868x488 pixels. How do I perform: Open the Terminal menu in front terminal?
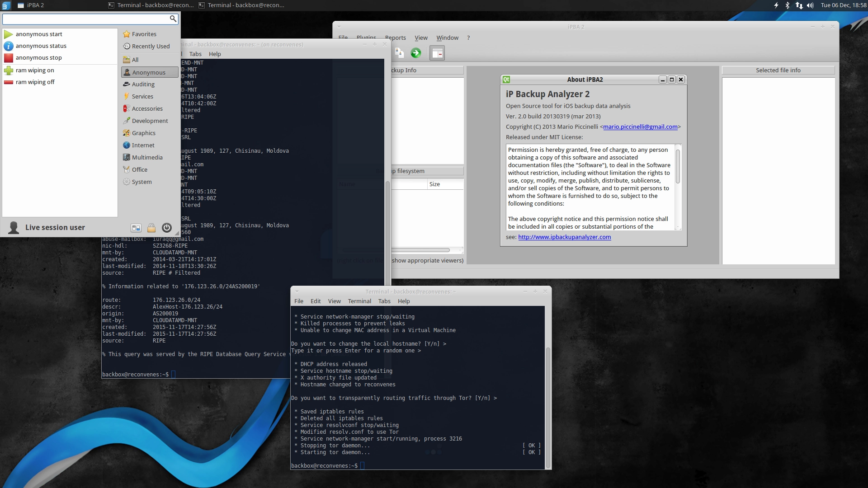(359, 301)
